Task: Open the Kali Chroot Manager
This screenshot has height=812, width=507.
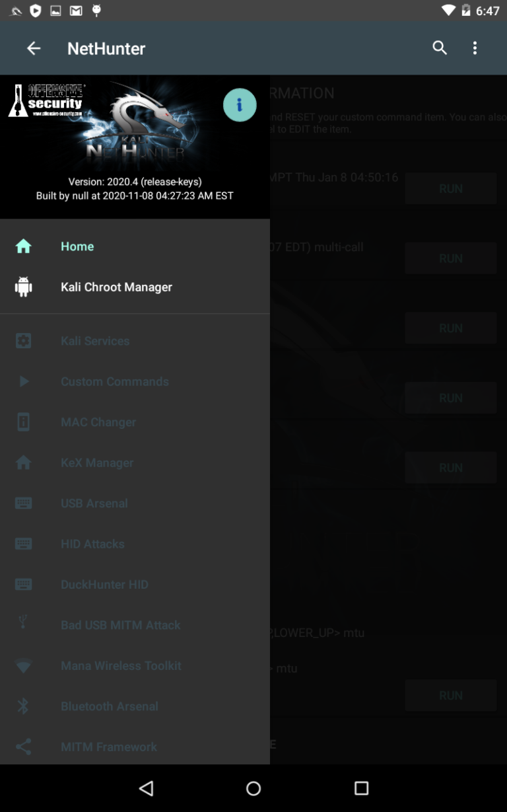Action: pos(116,287)
